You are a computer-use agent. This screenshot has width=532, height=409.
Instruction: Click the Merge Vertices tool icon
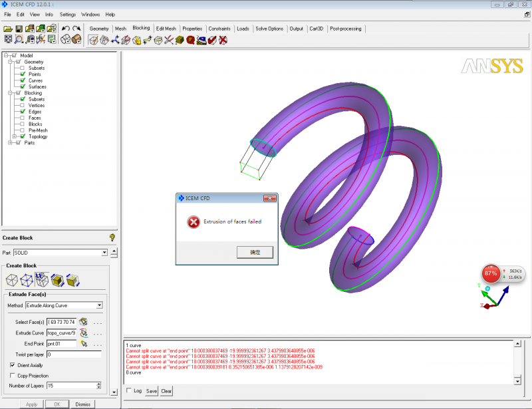[x=115, y=41]
